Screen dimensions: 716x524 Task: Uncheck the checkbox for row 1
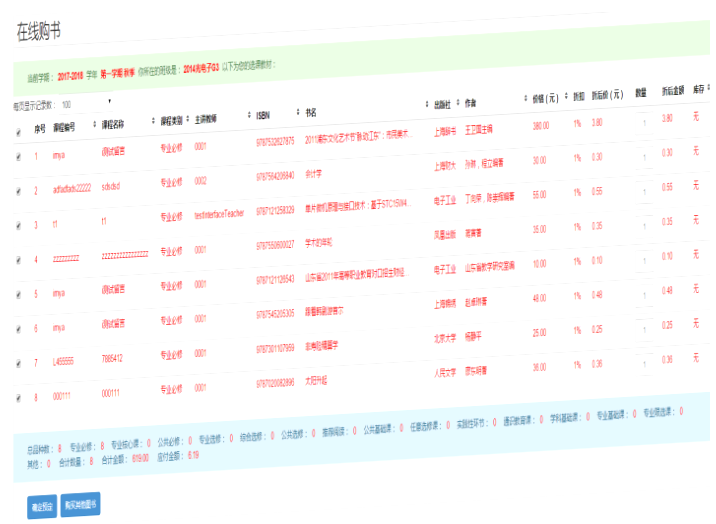coord(18,157)
